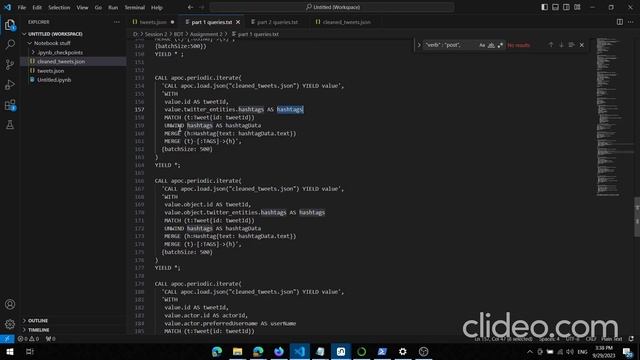Open Source Control view in activity bar
Screen dimensions: 640x360
10,64
